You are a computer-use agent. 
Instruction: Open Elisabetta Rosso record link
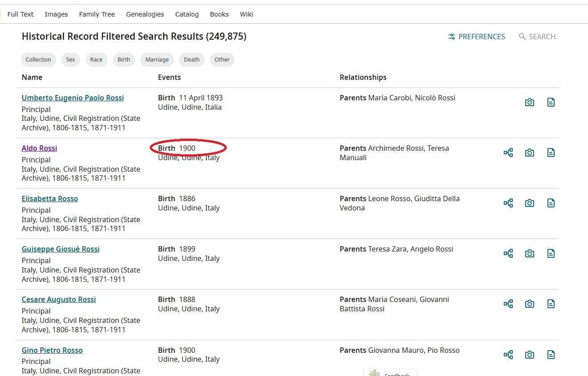(x=50, y=199)
